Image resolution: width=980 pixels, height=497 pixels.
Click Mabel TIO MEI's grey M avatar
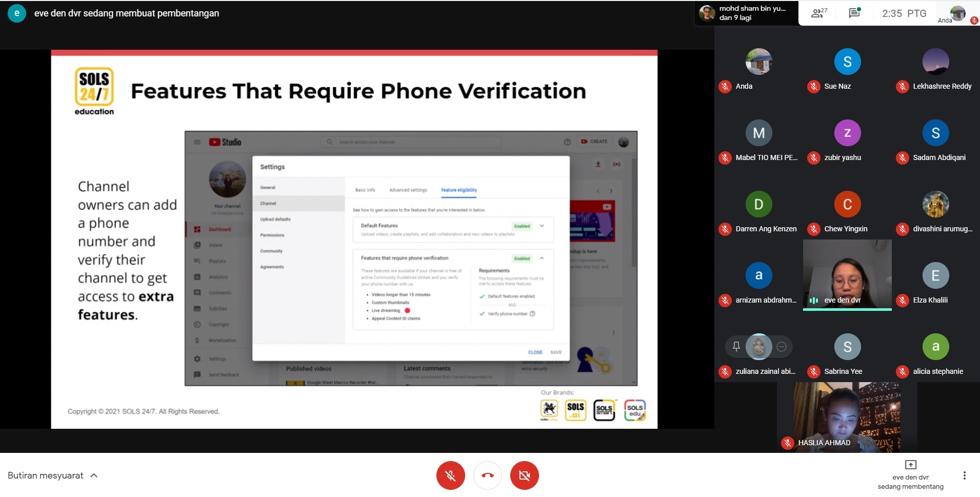coord(758,133)
